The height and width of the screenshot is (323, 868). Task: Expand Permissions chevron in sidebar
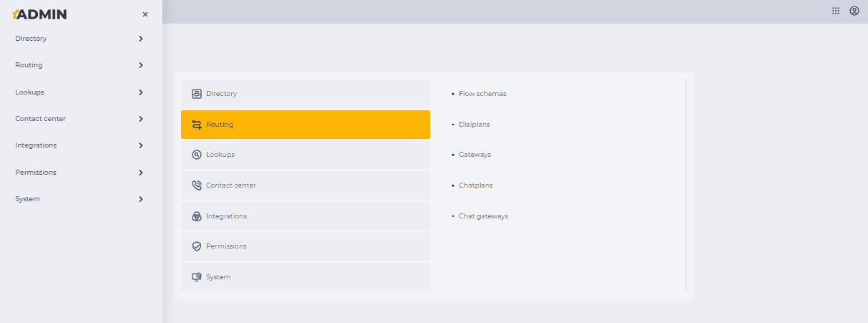click(x=141, y=173)
